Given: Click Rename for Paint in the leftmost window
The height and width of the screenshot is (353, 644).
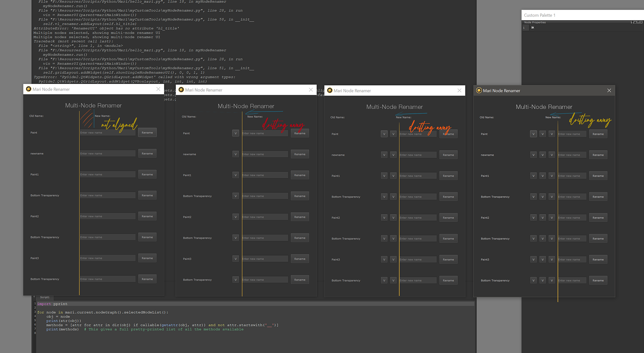Looking at the screenshot, I should tap(147, 133).
